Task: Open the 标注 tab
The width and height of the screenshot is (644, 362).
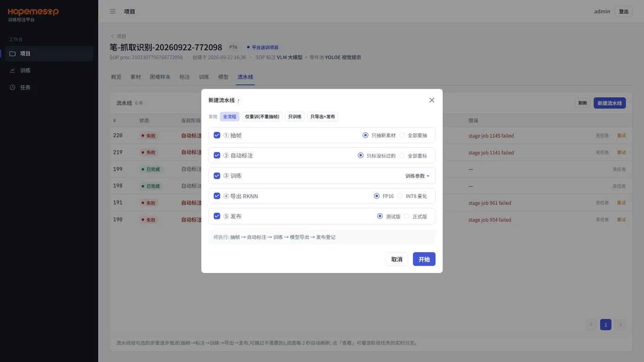Action: coord(184,77)
